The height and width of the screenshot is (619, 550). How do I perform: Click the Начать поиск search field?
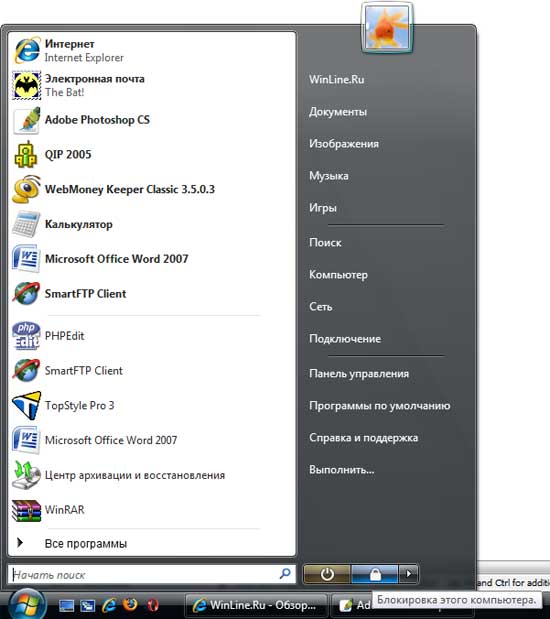152,574
